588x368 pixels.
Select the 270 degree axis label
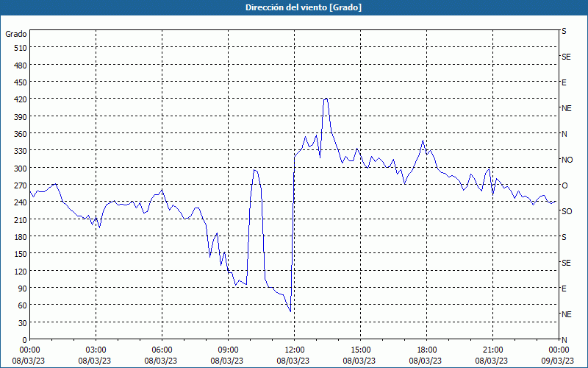click(x=21, y=185)
